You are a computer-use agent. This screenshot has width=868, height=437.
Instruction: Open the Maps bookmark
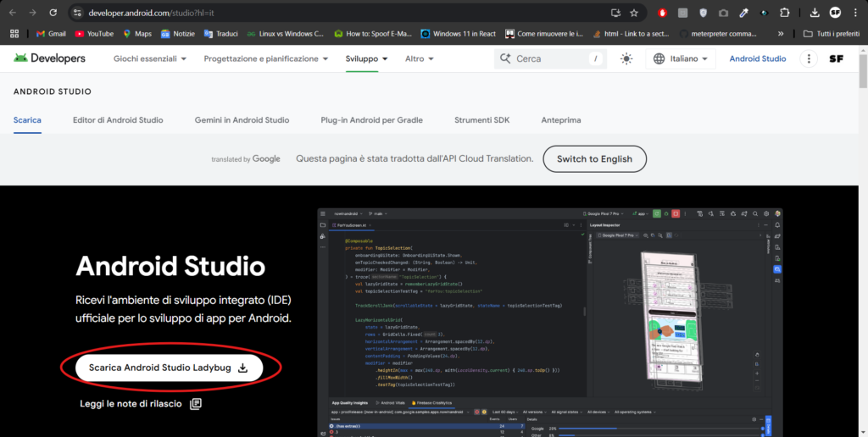[x=136, y=34]
